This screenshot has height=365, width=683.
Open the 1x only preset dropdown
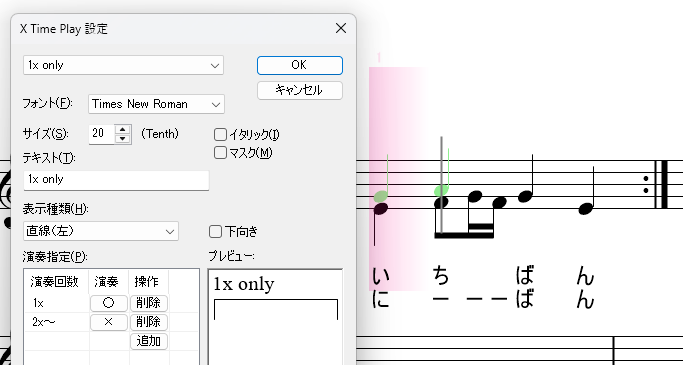[x=123, y=65]
